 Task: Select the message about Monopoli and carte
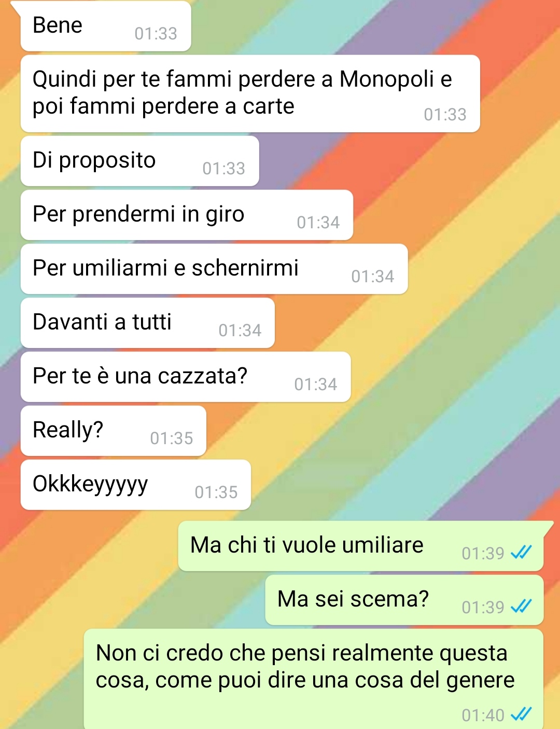[x=250, y=93]
